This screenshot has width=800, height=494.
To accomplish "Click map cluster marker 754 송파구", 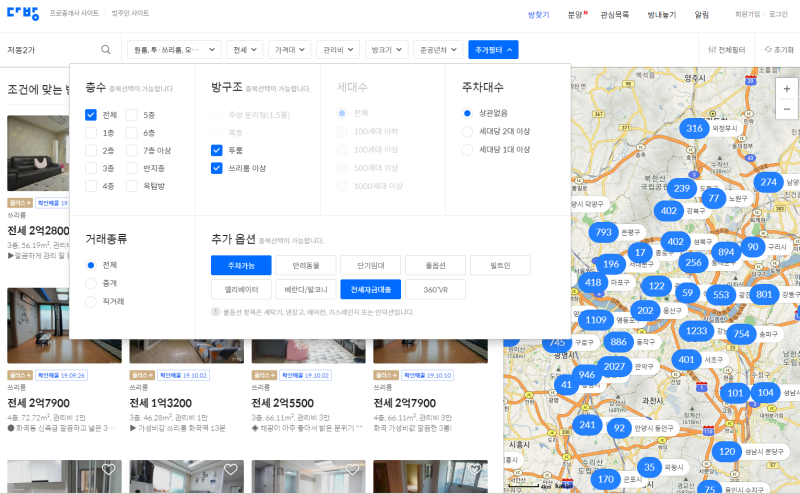I will coord(741,334).
